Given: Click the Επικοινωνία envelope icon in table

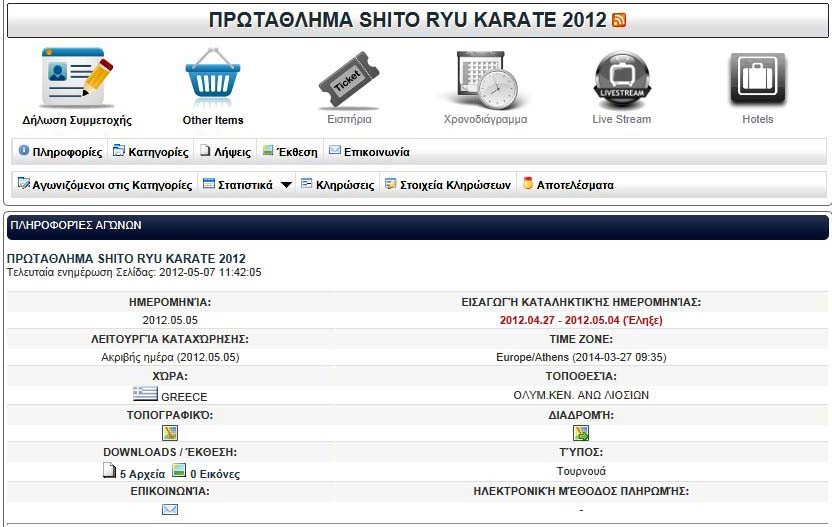Looking at the screenshot, I should tap(169, 509).
